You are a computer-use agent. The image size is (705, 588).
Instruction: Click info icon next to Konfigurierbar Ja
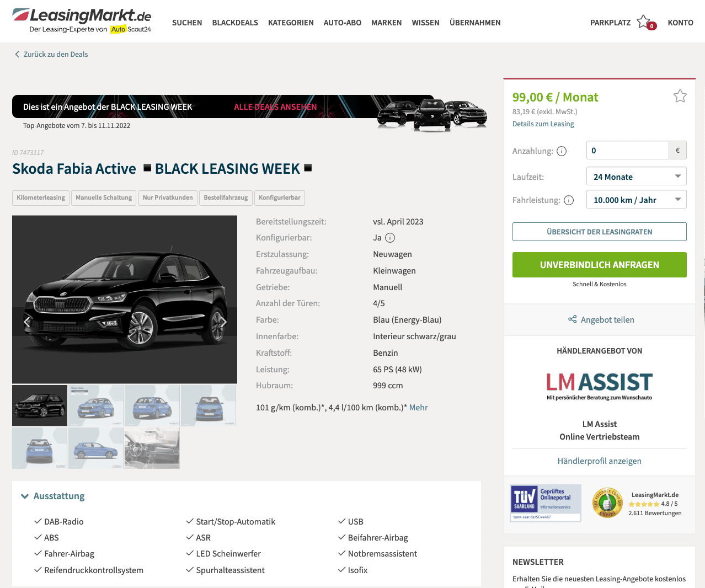point(390,238)
